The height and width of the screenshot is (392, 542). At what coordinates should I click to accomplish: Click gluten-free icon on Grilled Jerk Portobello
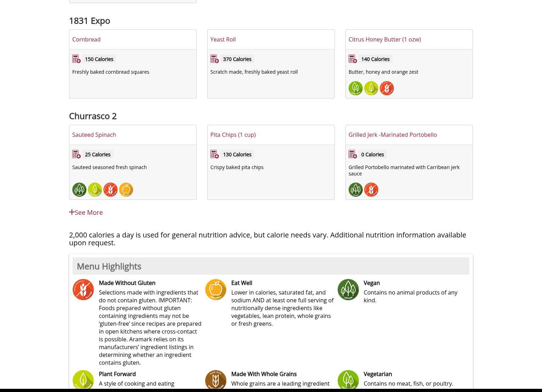[371, 190]
